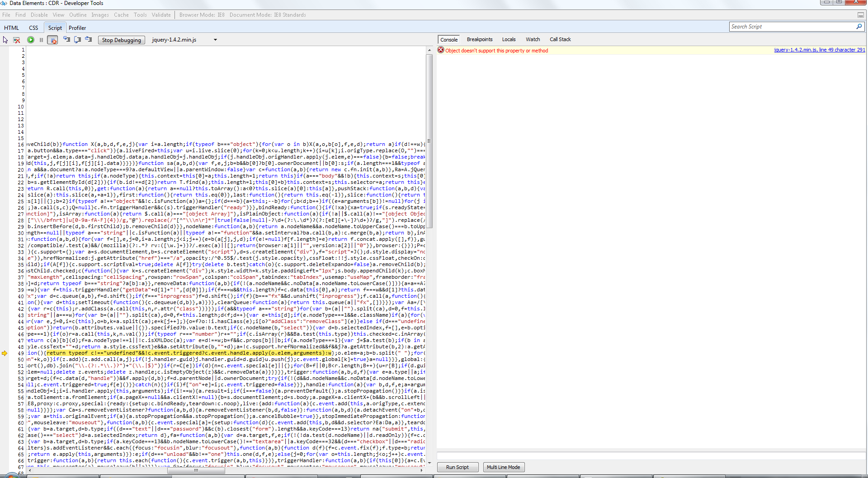Open the Call Stack tab
Image resolution: width=868 pixels, height=478 pixels.
tap(560, 39)
